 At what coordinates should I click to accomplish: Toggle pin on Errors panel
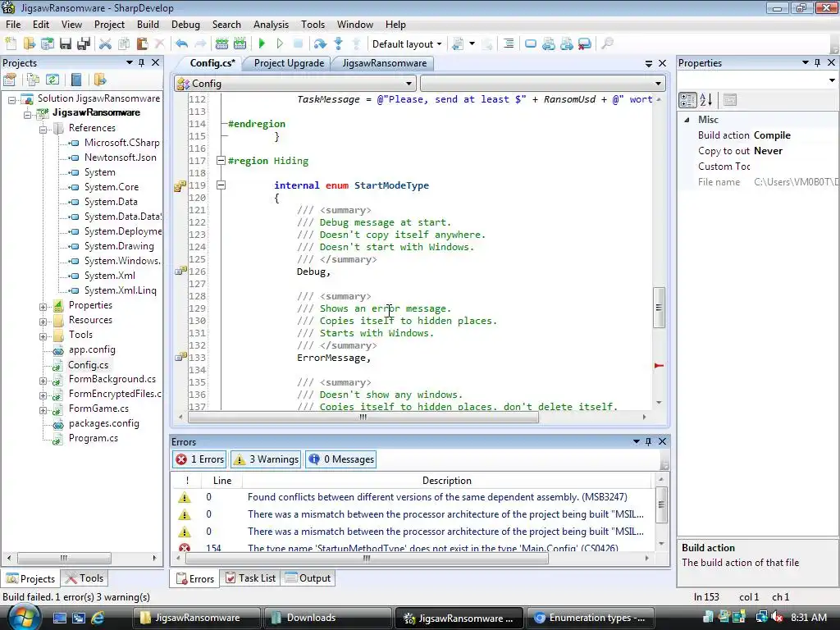tap(648, 441)
